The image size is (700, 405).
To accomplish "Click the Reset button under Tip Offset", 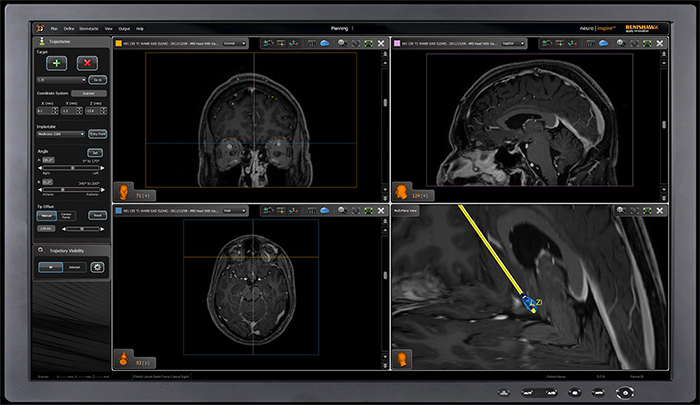I will [x=97, y=215].
